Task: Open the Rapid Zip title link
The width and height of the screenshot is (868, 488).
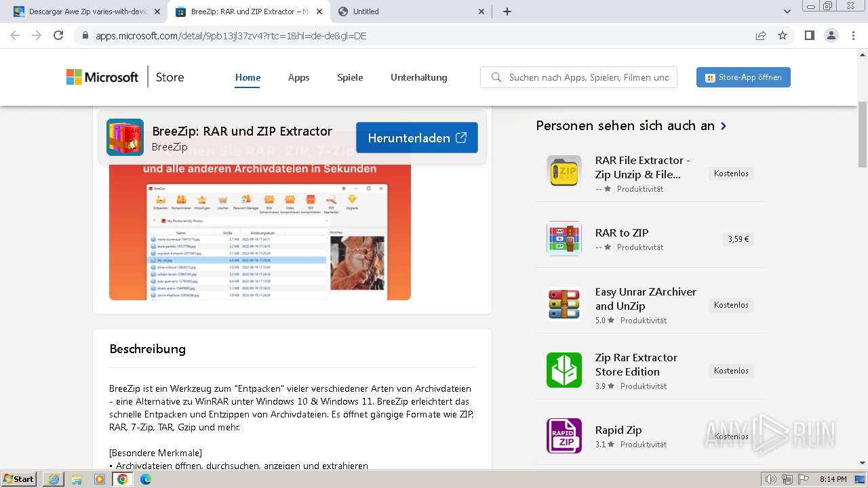Action: tap(618, 430)
